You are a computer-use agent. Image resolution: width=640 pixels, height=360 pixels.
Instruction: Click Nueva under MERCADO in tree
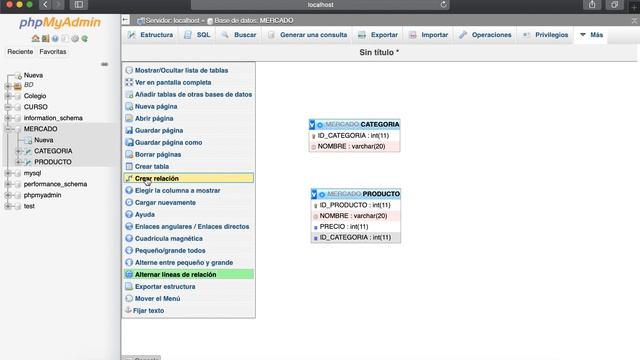click(x=44, y=140)
